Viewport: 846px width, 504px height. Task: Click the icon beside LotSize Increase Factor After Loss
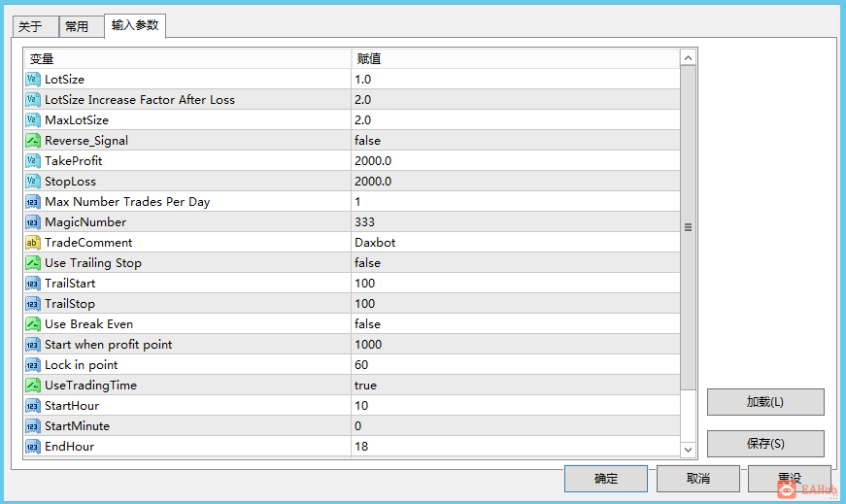tap(33, 100)
